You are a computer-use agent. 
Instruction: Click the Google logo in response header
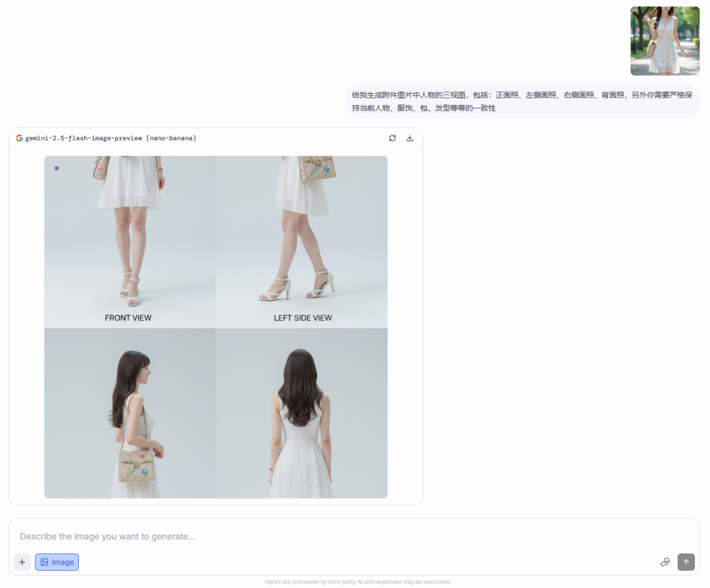pyautogui.click(x=19, y=138)
